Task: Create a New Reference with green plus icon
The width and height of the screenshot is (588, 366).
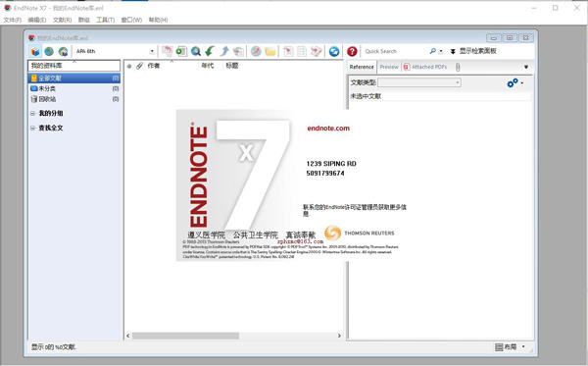Action: pos(181,51)
